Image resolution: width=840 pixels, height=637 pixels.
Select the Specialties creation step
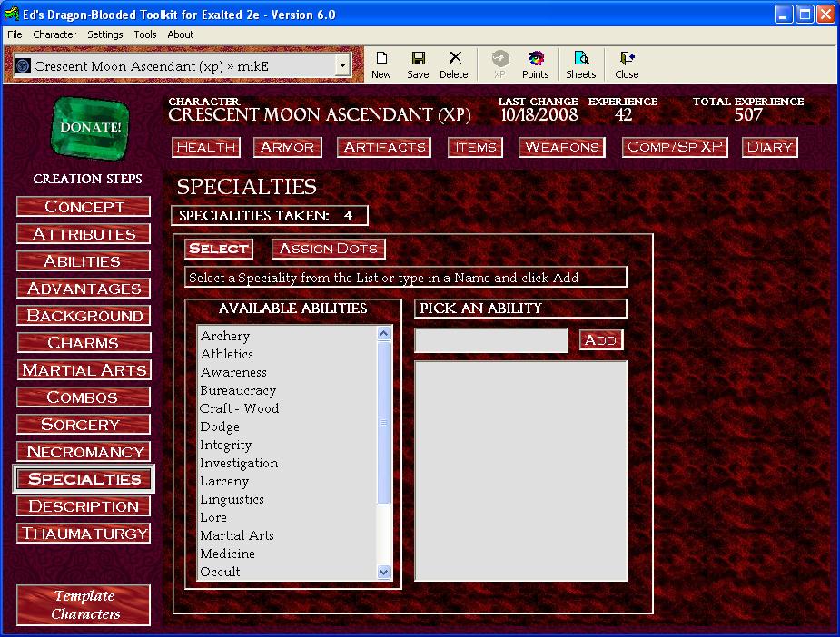84,479
